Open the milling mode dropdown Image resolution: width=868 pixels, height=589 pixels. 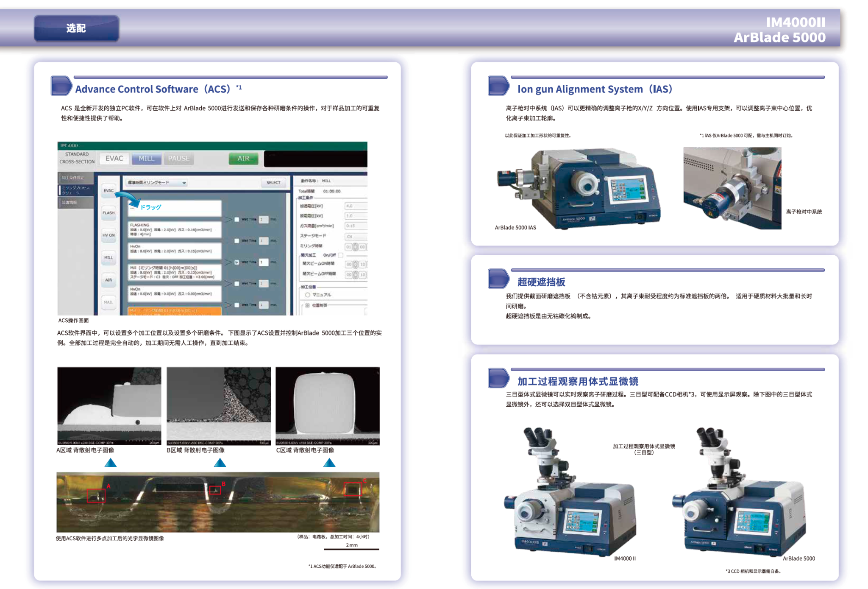[157, 182]
